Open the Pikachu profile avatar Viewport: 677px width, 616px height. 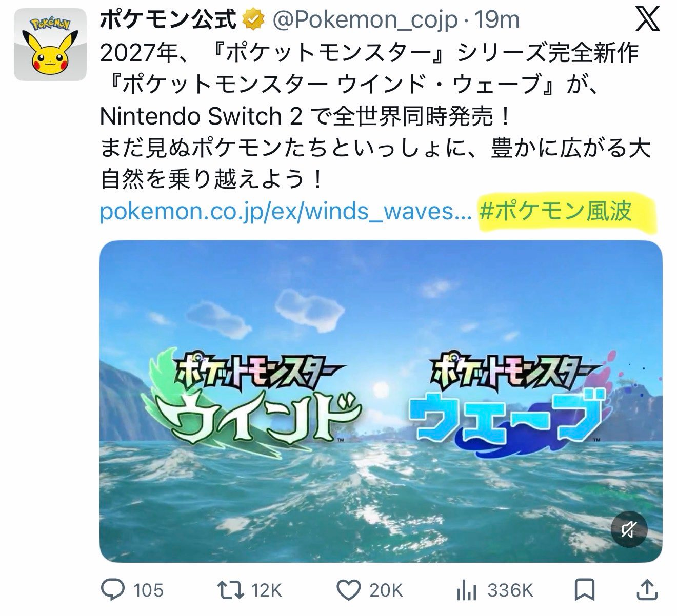[x=50, y=44]
